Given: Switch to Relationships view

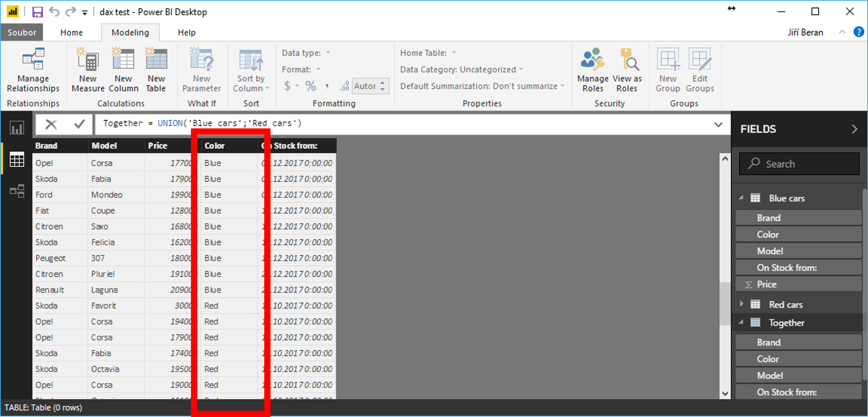Looking at the screenshot, I should point(17,191).
